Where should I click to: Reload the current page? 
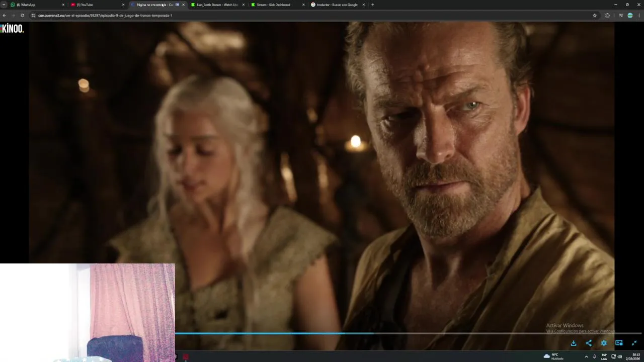coord(22,15)
